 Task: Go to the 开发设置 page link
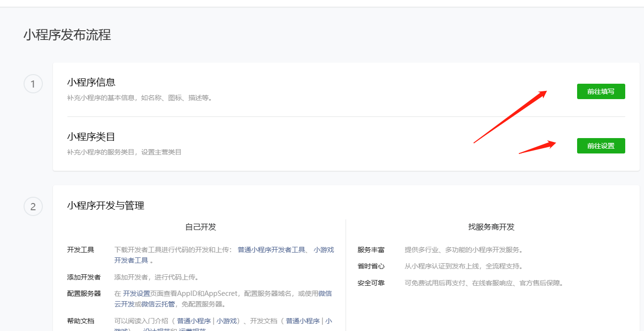[136, 293]
